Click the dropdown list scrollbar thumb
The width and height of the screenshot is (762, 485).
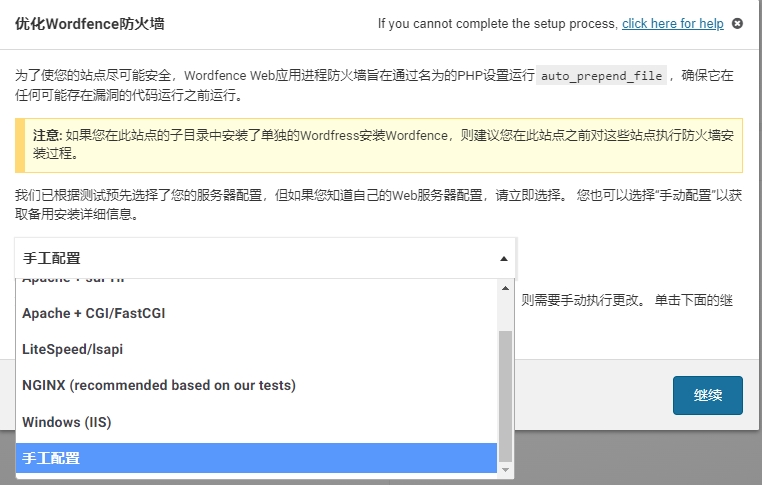click(x=505, y=396)
